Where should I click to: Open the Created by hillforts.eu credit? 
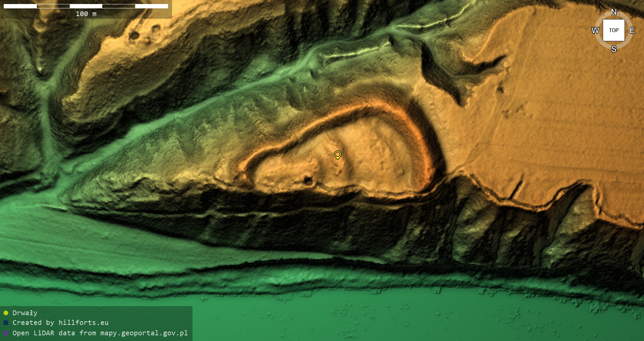(x=60, y=323)
